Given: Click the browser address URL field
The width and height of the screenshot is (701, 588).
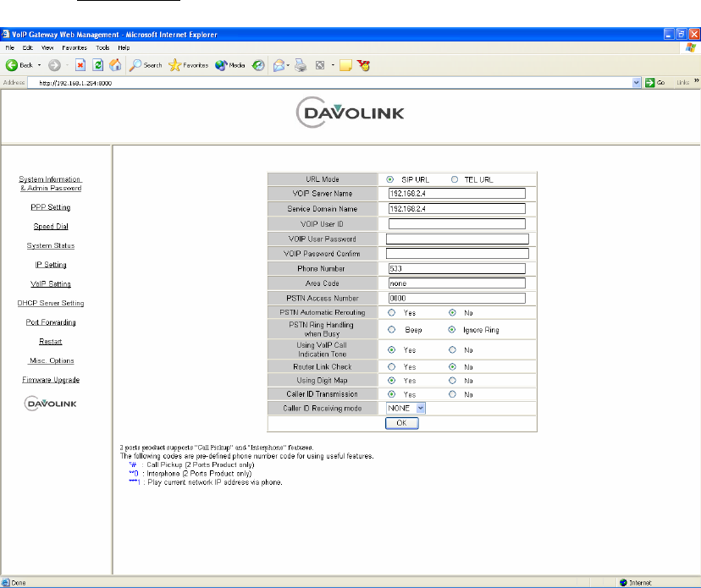Looking at the screenshot, I should (330, 83).
